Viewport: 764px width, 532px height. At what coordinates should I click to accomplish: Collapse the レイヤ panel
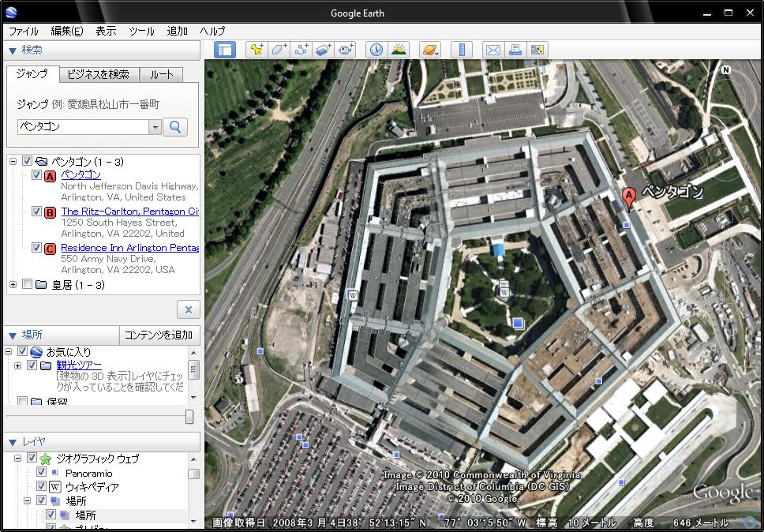(x=13, y=442)
